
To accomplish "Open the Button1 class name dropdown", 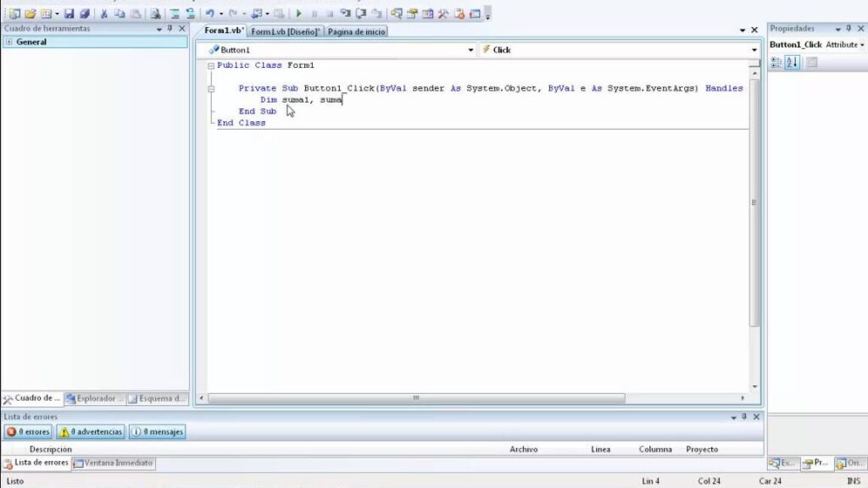I will click(470, 50).
